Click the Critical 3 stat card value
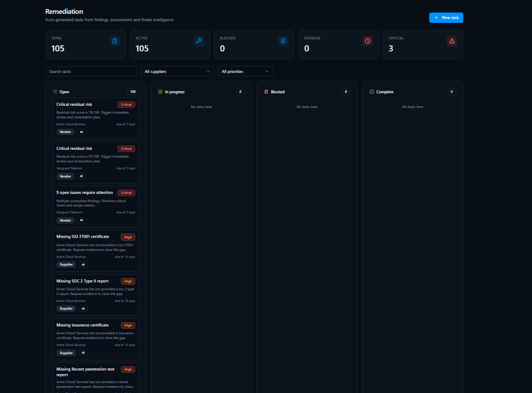The height and width of the screenshot is (393, 532). click(391, 48)
